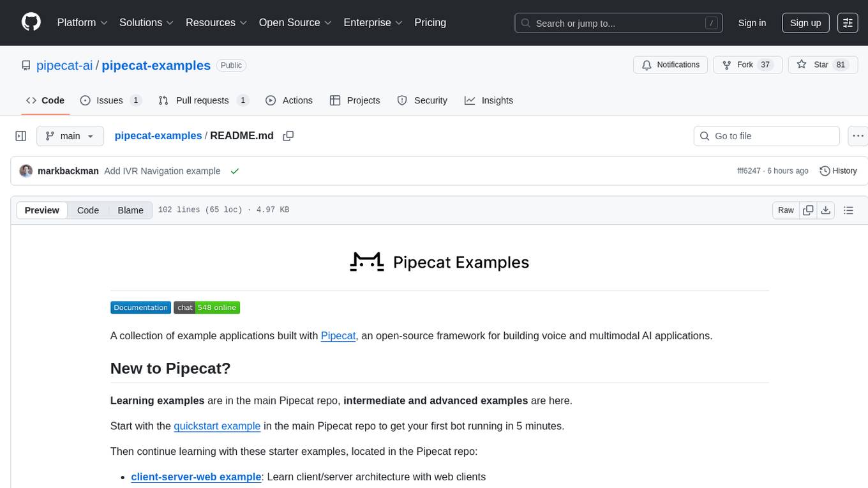Open the quickstart example link
The width and height of the screenshot is (868, 488).
pos(217,425)
